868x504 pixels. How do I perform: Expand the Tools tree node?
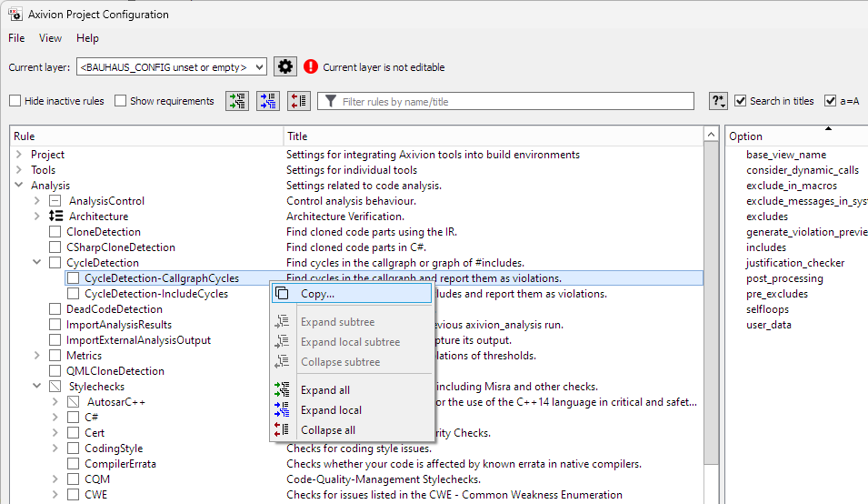pyautogui.click(x=19, y=169)
